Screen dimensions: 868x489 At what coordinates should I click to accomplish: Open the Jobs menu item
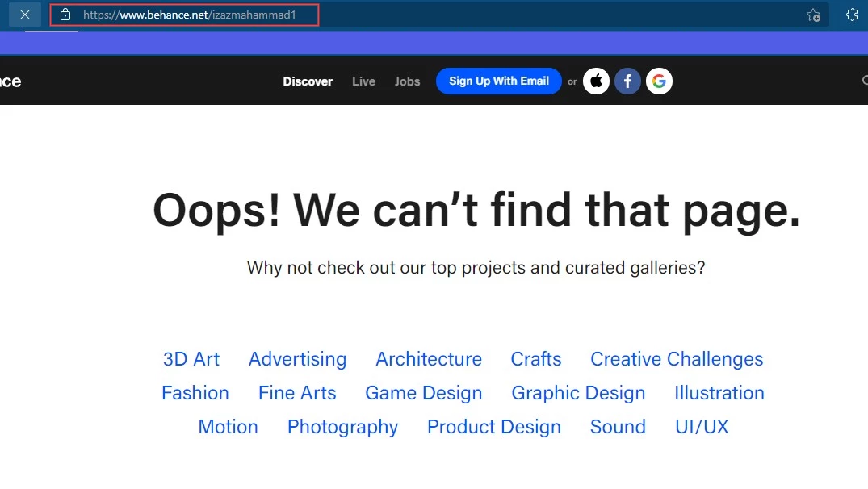click(408, 81)
